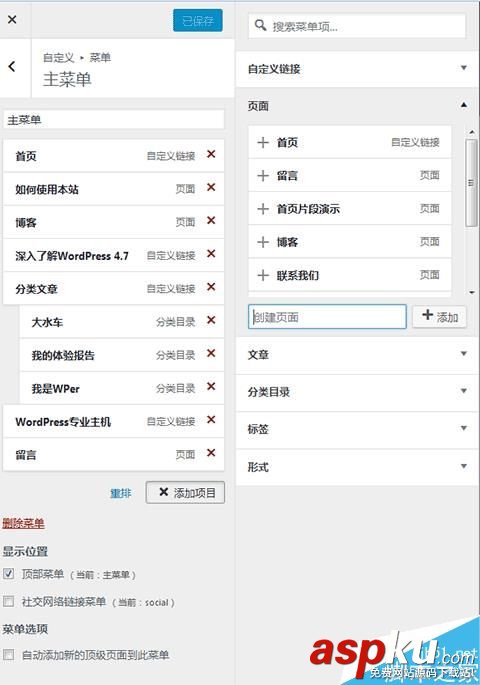Remove the 首页 menu item with its red X
This screenshot has width=480, height=685.
[x=211, y=154]
